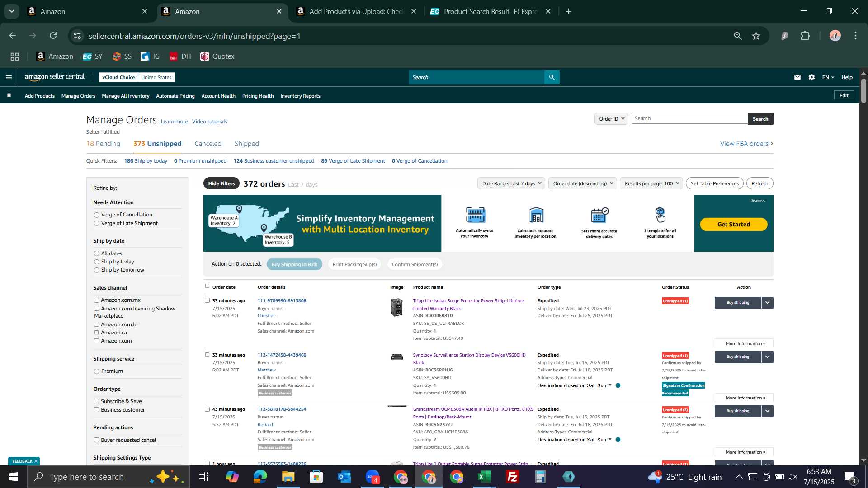
Task: Check the Business customer order type box
Action: (x=96, y=410)
